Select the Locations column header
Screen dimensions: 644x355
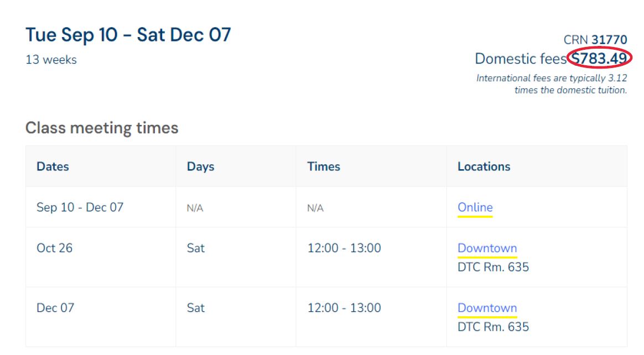click(484, 166)
